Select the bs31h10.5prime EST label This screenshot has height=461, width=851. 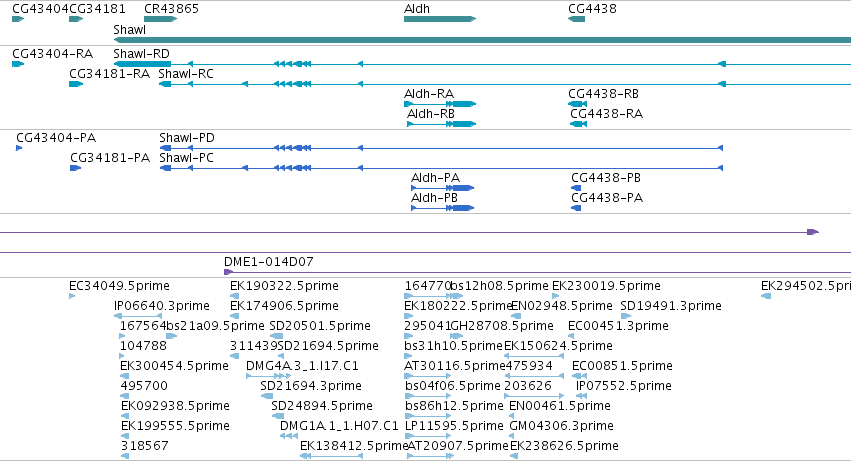(454, 346)
